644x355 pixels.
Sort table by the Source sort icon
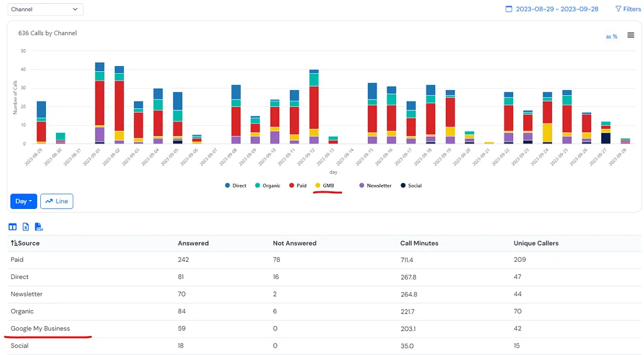14,243
